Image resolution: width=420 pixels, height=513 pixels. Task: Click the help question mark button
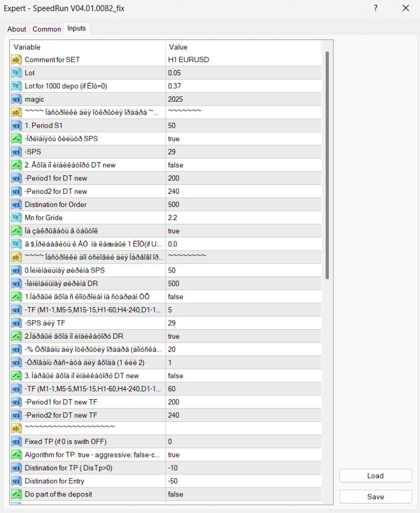click(x=375, y=8)
